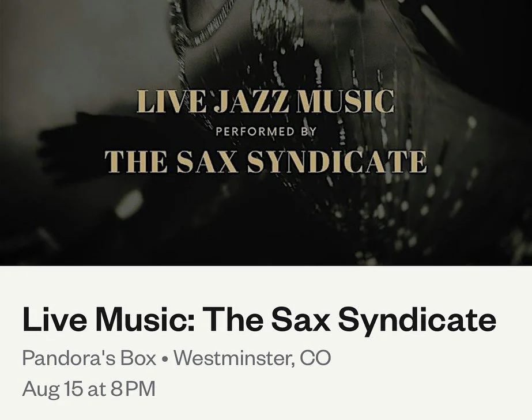Select the Westminster, CO location text
532x420 pixels.
click(x=252, y=358)
